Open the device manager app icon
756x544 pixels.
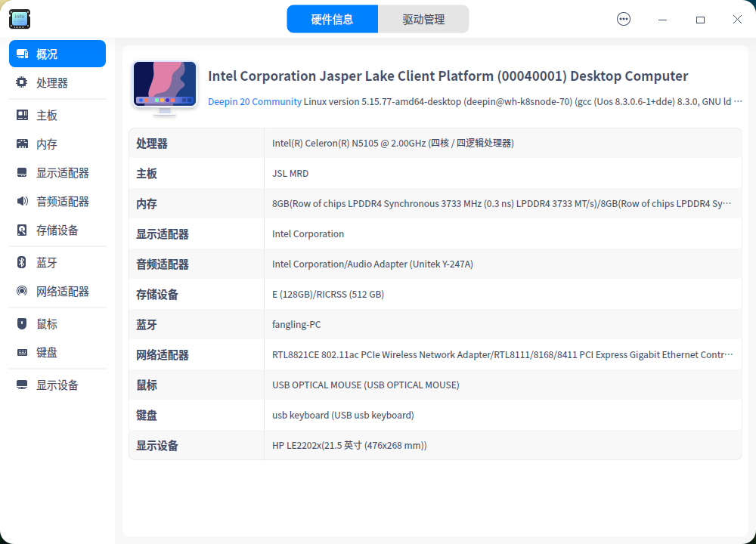pyautogui.click(x=20, y=19)
